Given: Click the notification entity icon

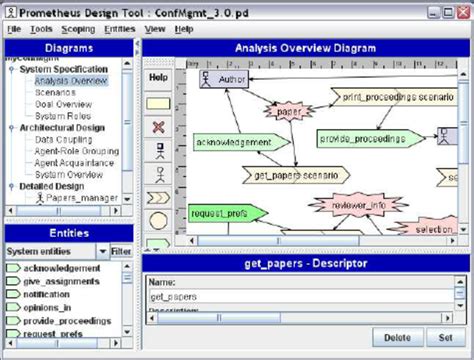Looking at the screenshot, I should click(x=13, y=294).
